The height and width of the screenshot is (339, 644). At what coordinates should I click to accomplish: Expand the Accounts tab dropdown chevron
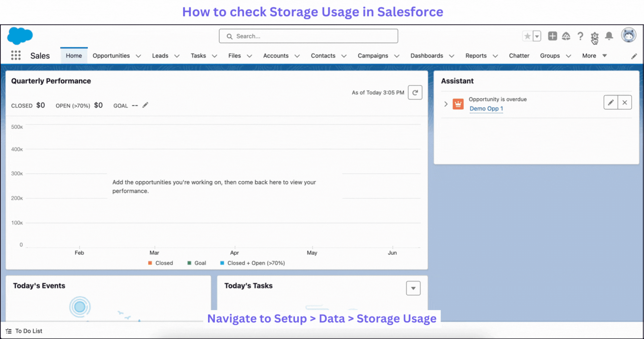[297, 56]
